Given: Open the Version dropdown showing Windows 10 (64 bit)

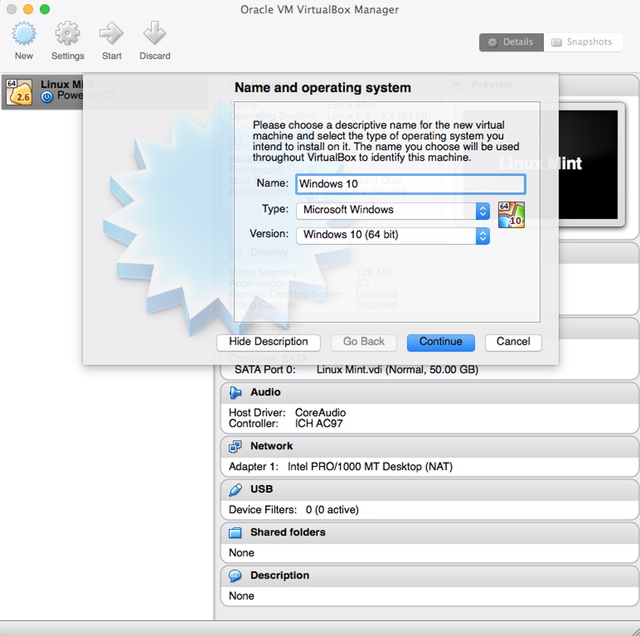Looking at the screenshot, I should (393, 236).
